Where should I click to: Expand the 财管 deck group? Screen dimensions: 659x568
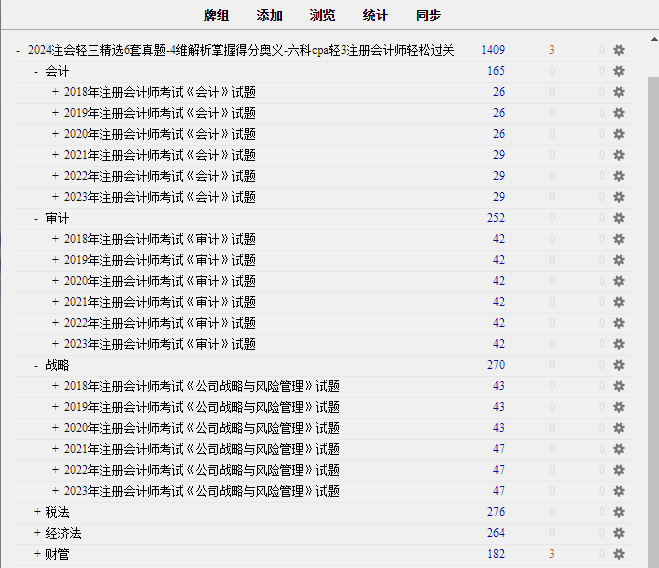point(37,554)
